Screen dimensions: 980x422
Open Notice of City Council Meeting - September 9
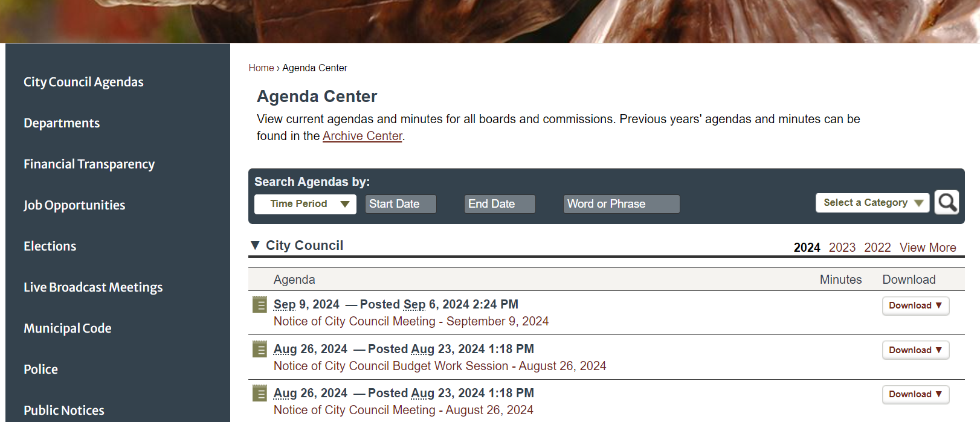(411, 321)
